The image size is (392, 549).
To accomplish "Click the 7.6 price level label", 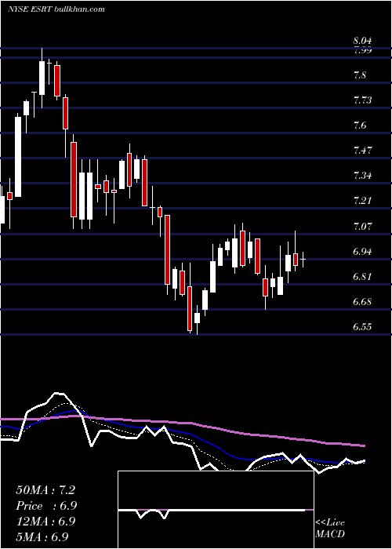I will 361,125.
